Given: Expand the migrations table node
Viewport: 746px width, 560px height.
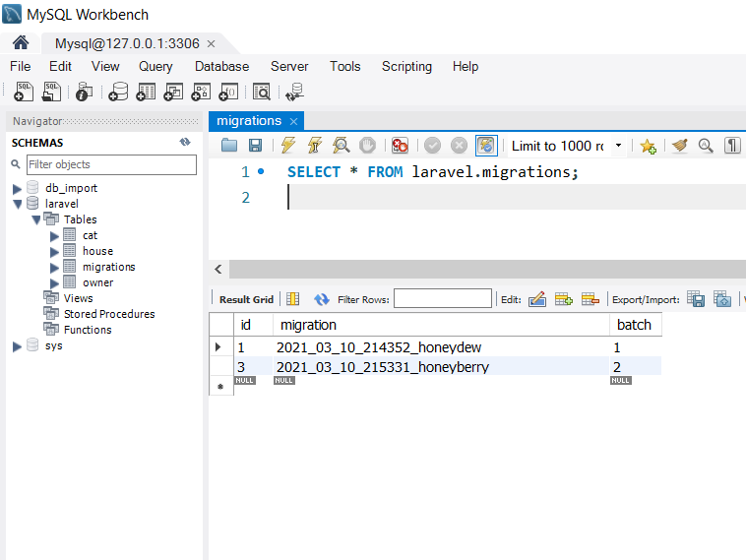Looking at the screenshot, I should [x=55, y=268].
